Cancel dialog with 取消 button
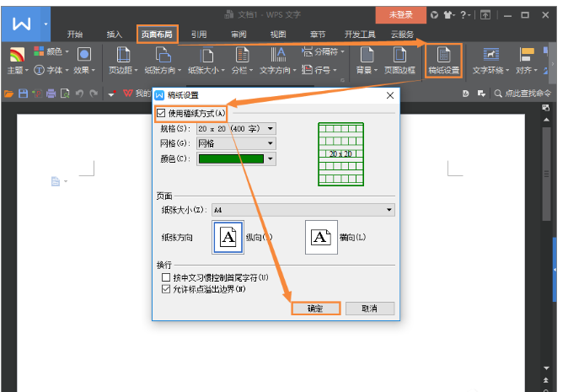This screenshot has width=568, height=392. [x=369, y=309]
